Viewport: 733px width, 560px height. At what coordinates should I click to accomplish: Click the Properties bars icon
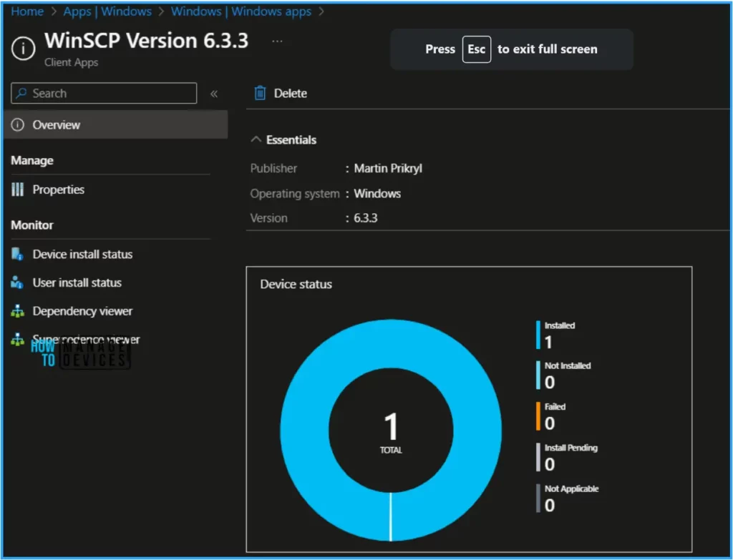tap(17, 189)
